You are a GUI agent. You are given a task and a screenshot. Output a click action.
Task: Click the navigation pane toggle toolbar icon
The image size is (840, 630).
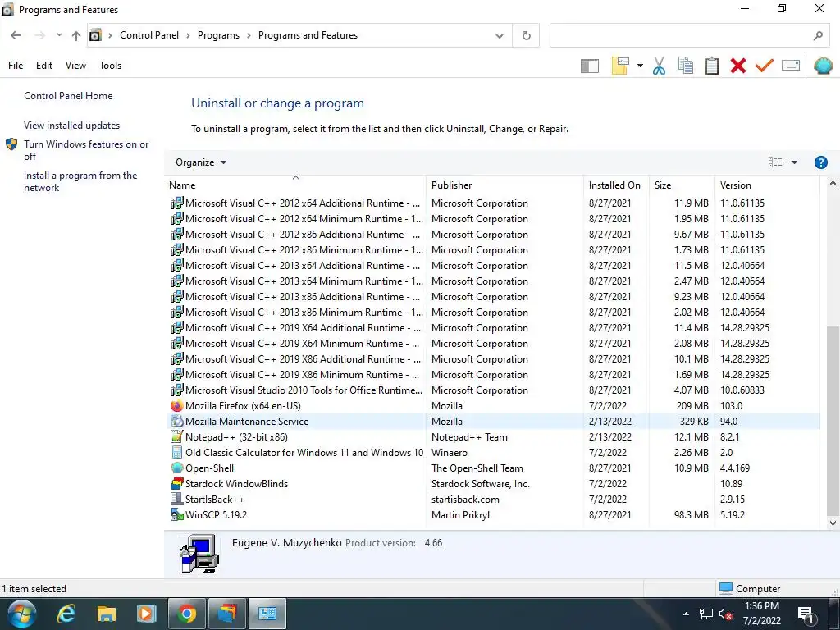(589, 66)
